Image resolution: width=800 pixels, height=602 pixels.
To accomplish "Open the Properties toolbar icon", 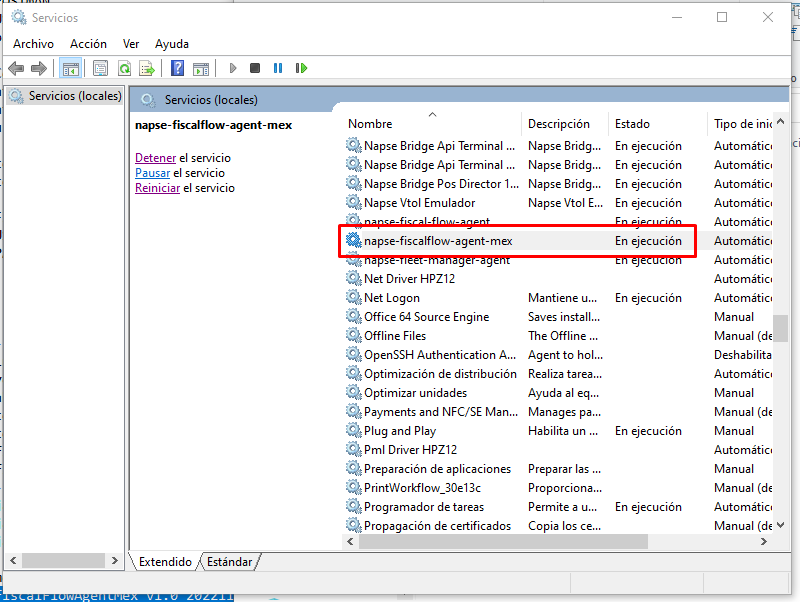I will pyautogui.click(x=101, y=68).
